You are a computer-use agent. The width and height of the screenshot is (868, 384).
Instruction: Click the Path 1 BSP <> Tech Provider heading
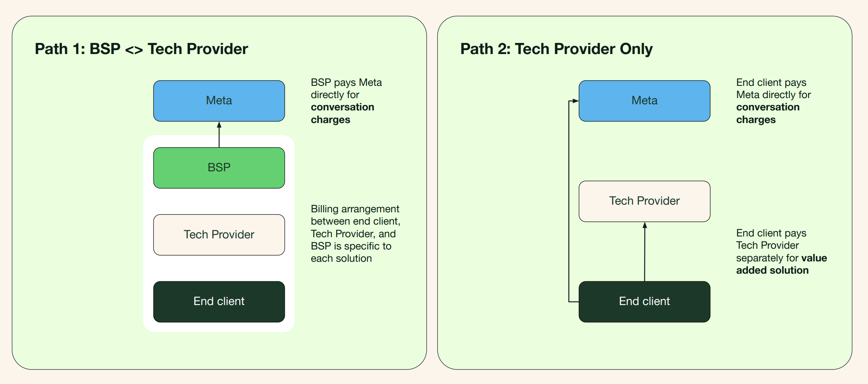click(141, 49)
